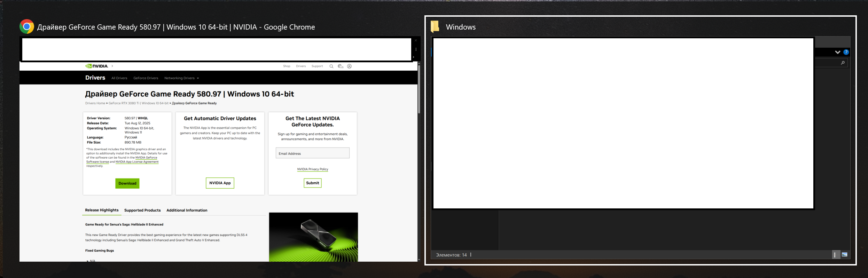Open Explorer help question mark button
This screenshot has height=278, width=868.
click(x=846, y=52)
